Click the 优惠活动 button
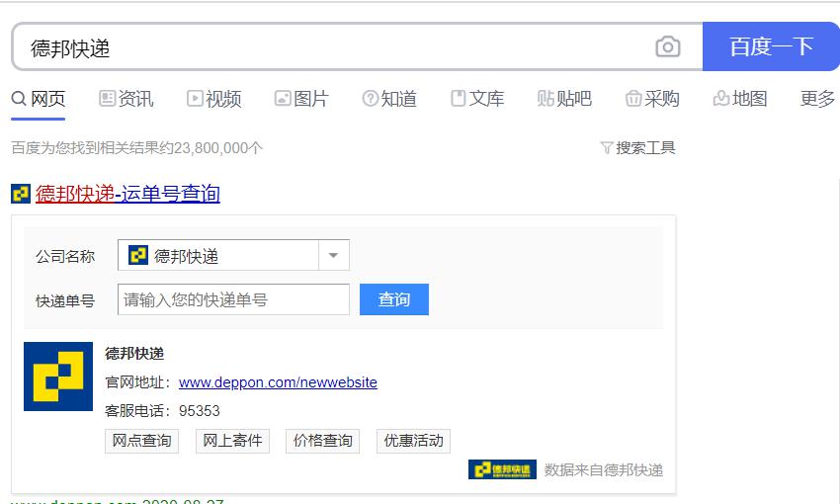Screen dimensions: 840x504 coord(413,441)
